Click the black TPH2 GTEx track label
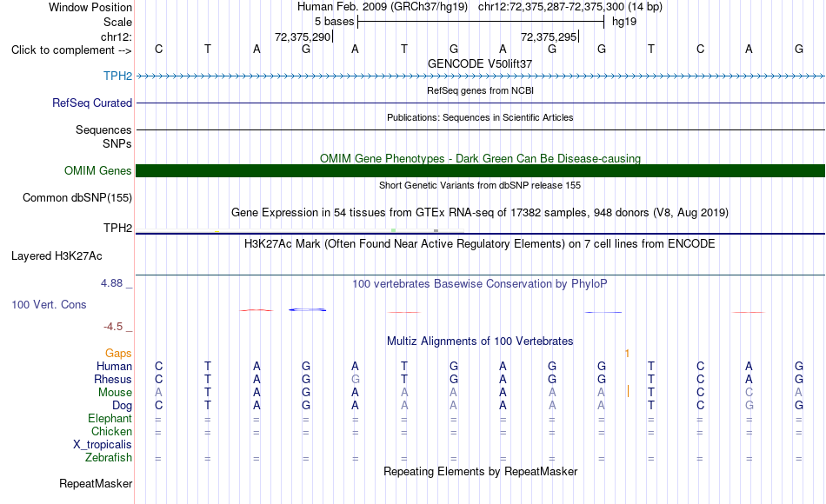 click(x=117, y=228)
